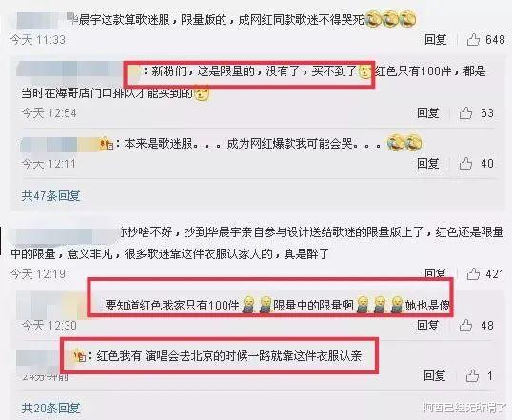Viewport: 512px width, 420px height.
Task: Like the 12:30 reply with 48 likes
Action: coord(465,325)
